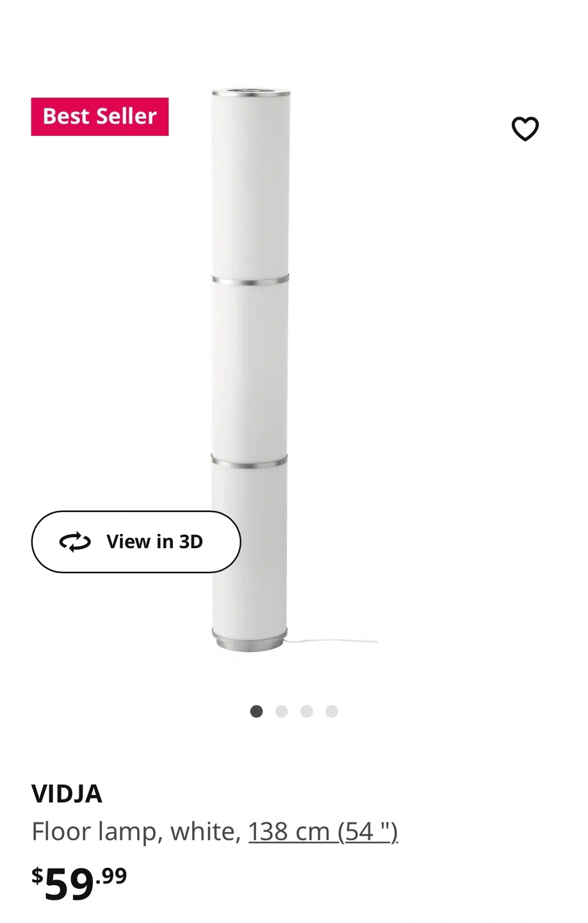The width and height of the screenshot is (588, 923).
Task: Click the Best Seller badge
Action: pos(100,117)
